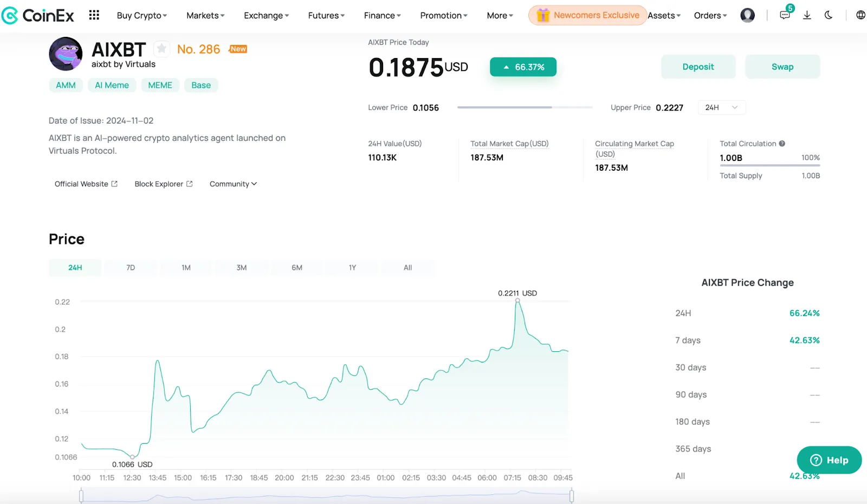Open the Official Website link
Viewport: 867px width, 504px height.
[86, 184]
